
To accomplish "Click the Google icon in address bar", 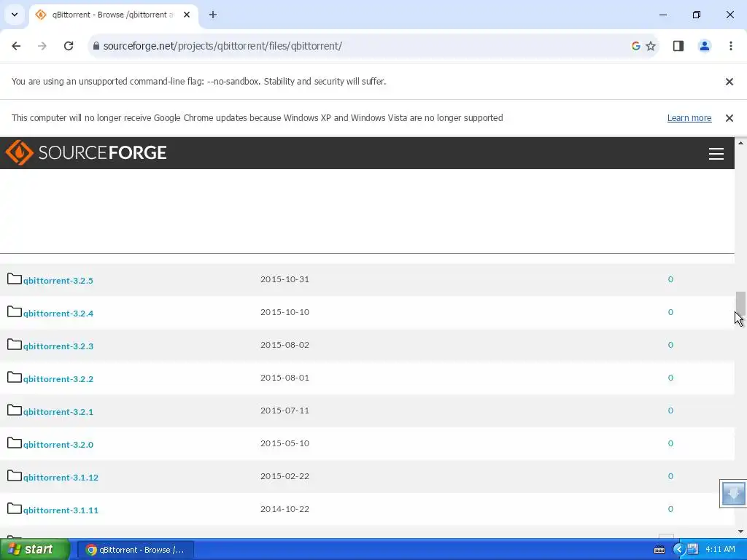I will [x=635, y=46].
